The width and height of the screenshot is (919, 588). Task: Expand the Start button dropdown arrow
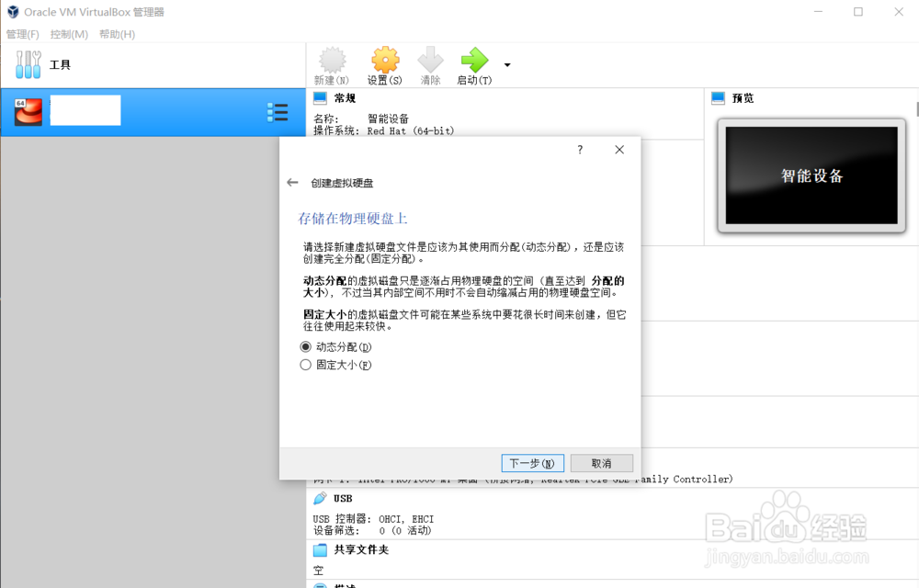507,65
